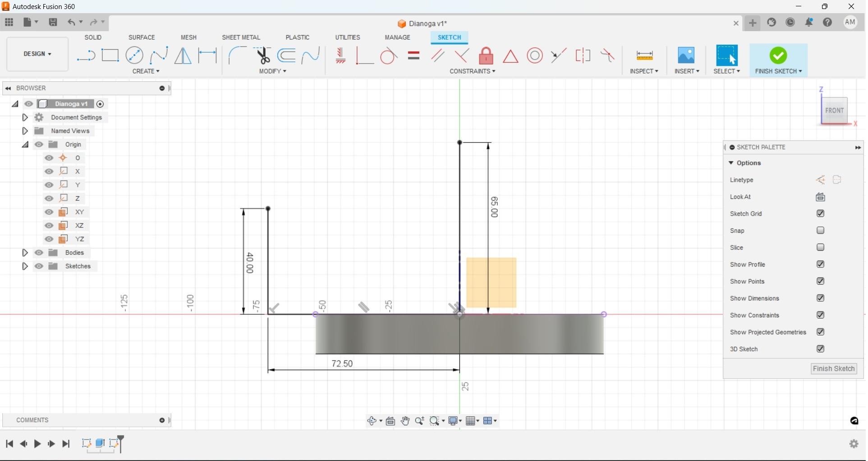This screenshot has height=461, width=868.
Task: Enable the Snap checkbox
Action: pyautogui.click(x=821, y=230)
